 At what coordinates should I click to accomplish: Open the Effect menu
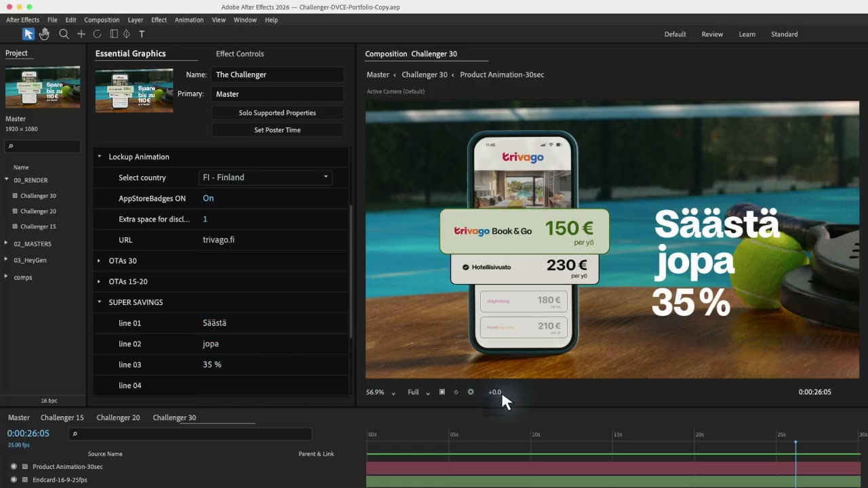tap(159, 20)
